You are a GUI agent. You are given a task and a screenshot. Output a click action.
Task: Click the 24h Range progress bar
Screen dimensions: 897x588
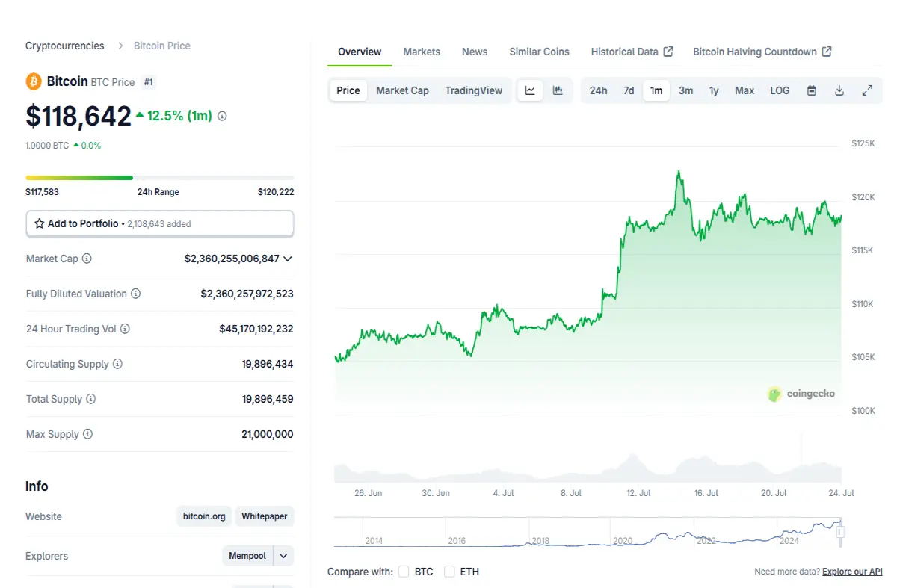160,178
